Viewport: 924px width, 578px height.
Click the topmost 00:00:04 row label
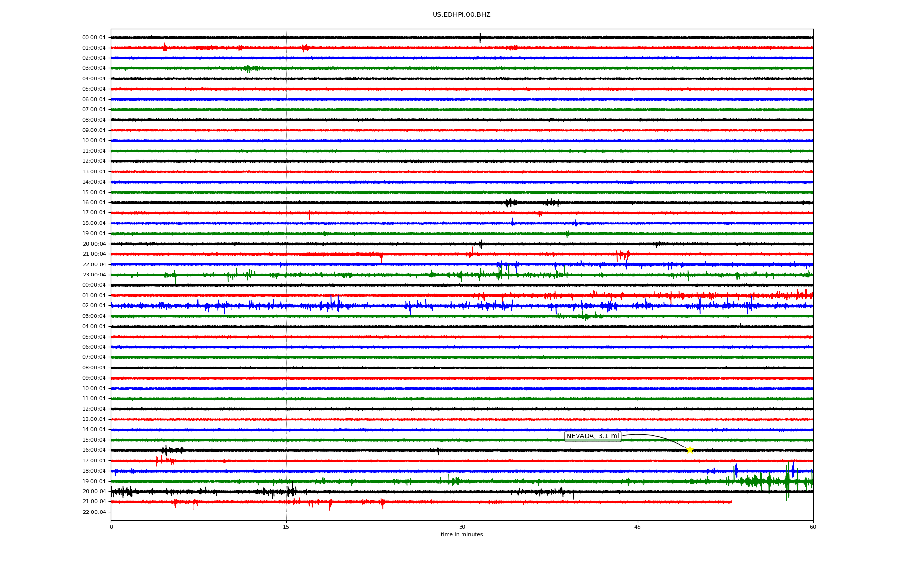click(94, 38)
